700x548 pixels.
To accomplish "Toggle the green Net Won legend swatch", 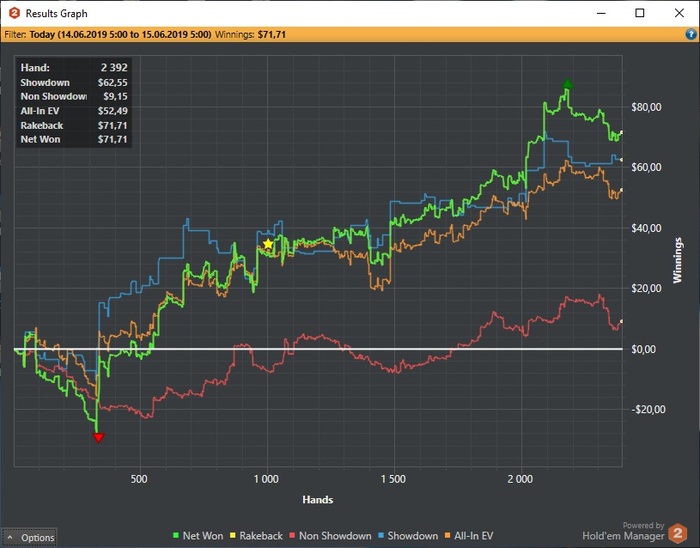I will coord(176,536).
